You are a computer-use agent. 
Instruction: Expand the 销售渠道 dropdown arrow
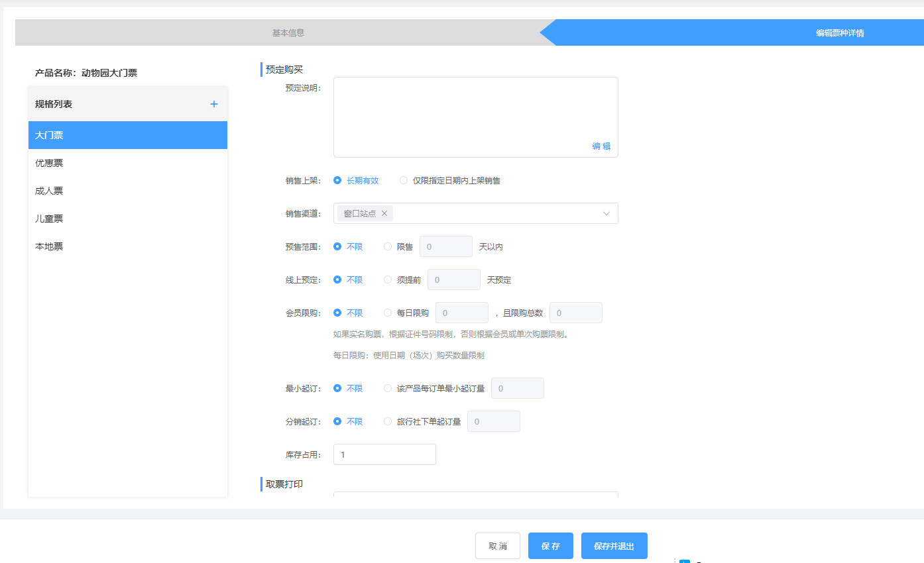click(x=606, y=213)
